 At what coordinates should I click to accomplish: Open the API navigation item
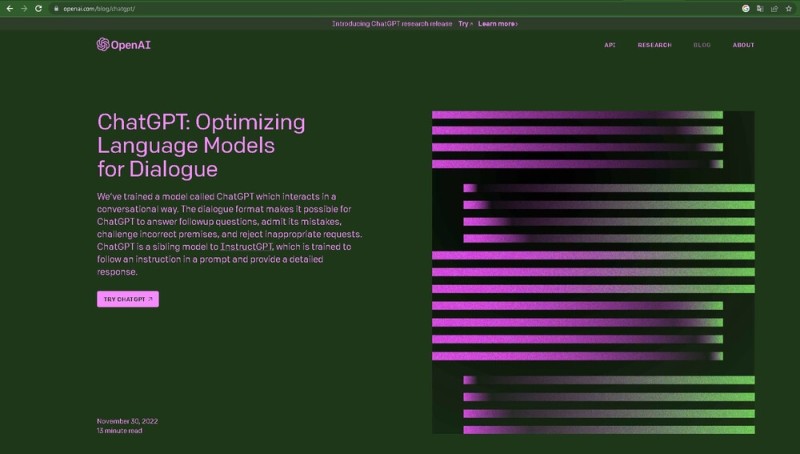tap(610, 45)
